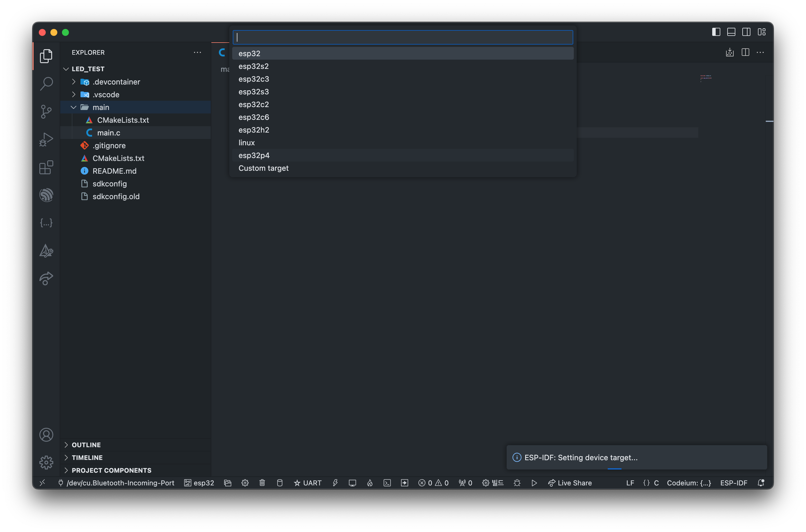The height and width of the screenshot is (532, 806).
Task: Click the ESP-IDF flash lightning icon
Action: tap(335, 483)
